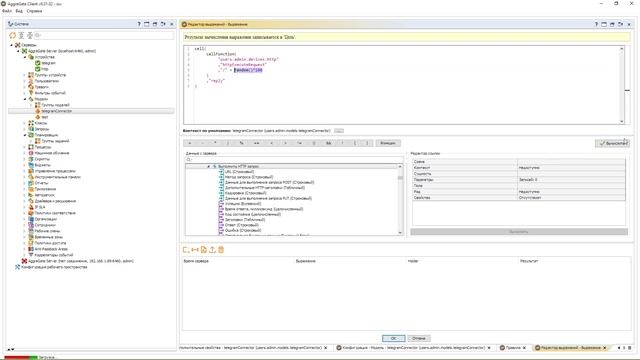Click the percent operator button

(242, 143)
